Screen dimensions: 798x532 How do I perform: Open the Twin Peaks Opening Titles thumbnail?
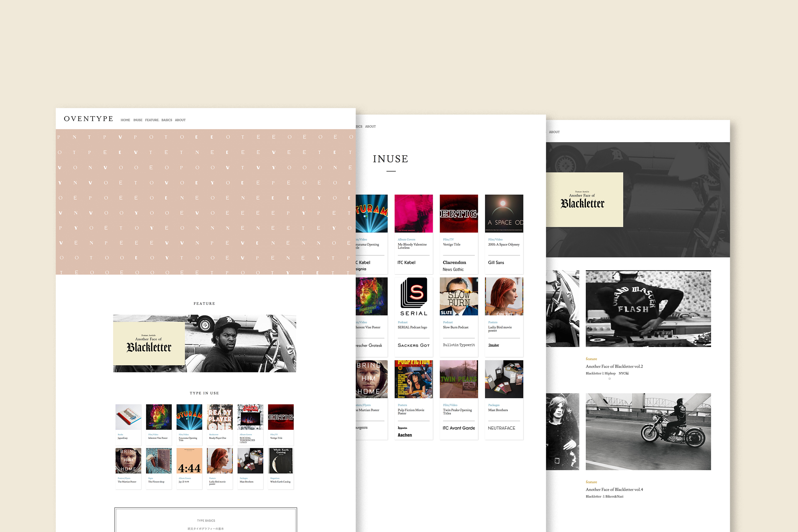pyautogui.click(x=458, y=379)
